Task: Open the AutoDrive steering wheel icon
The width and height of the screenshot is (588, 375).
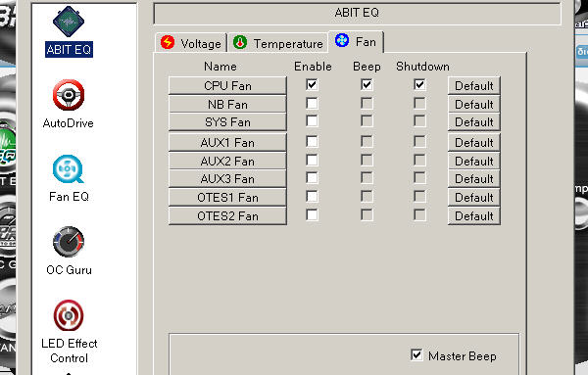Action: [69, 95]
